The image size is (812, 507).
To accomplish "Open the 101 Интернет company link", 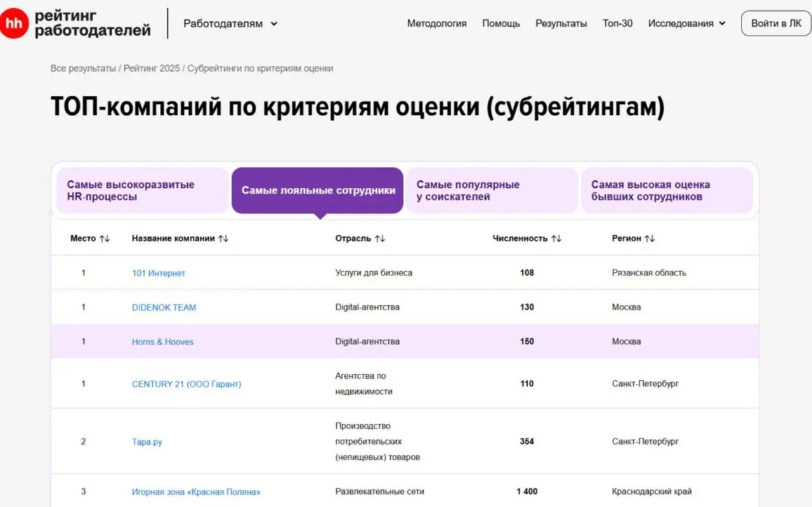I will tap(159, 273).
